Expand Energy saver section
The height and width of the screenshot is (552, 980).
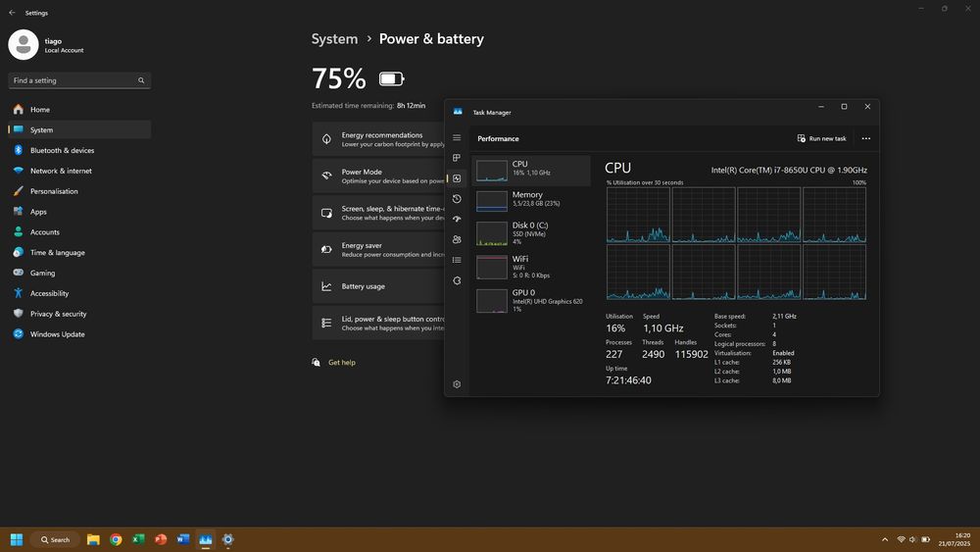tap(378, 249)
